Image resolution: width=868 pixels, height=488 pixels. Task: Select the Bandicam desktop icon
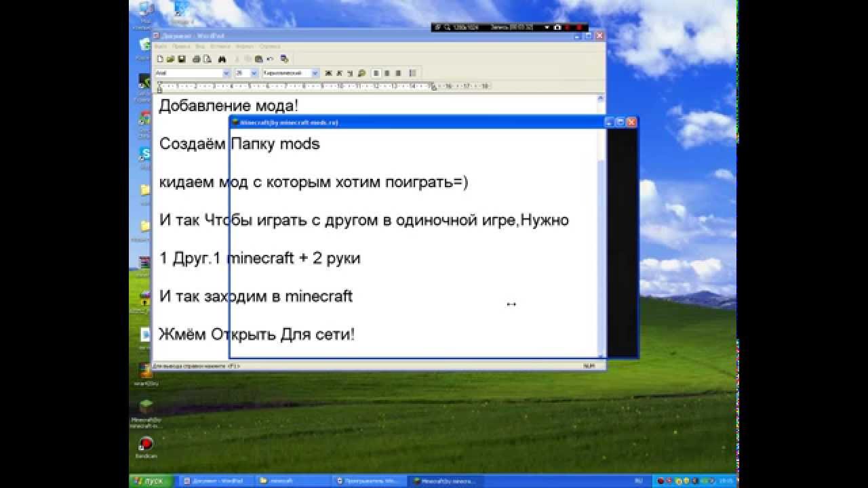[145, 449]
